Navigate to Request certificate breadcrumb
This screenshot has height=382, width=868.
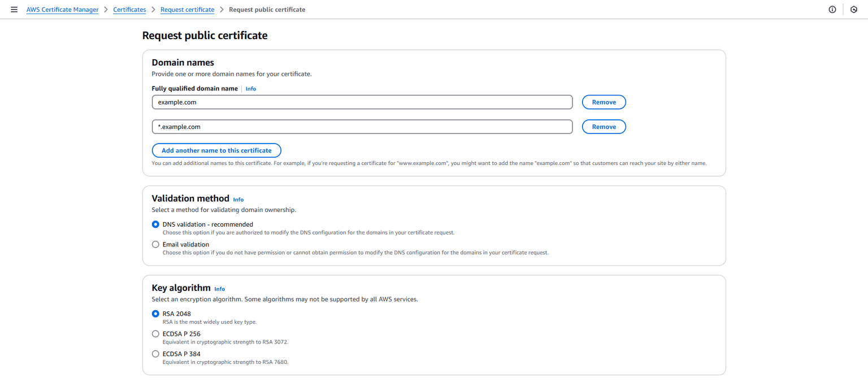(187, 10)
